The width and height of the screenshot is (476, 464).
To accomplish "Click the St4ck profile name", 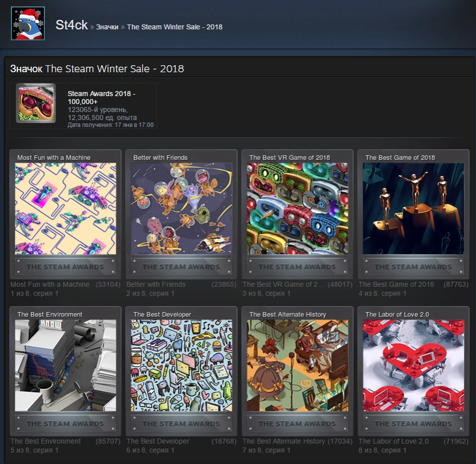I will (x=71, y=25).
